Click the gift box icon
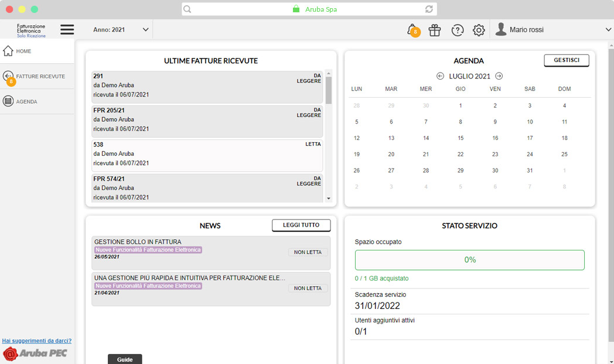 coord(434,30)
